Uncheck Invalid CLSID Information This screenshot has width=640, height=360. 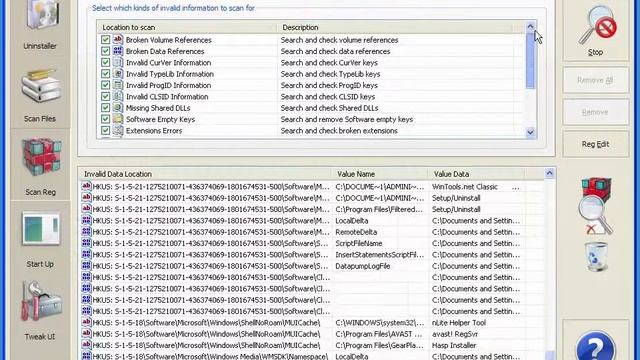point(105,97)
